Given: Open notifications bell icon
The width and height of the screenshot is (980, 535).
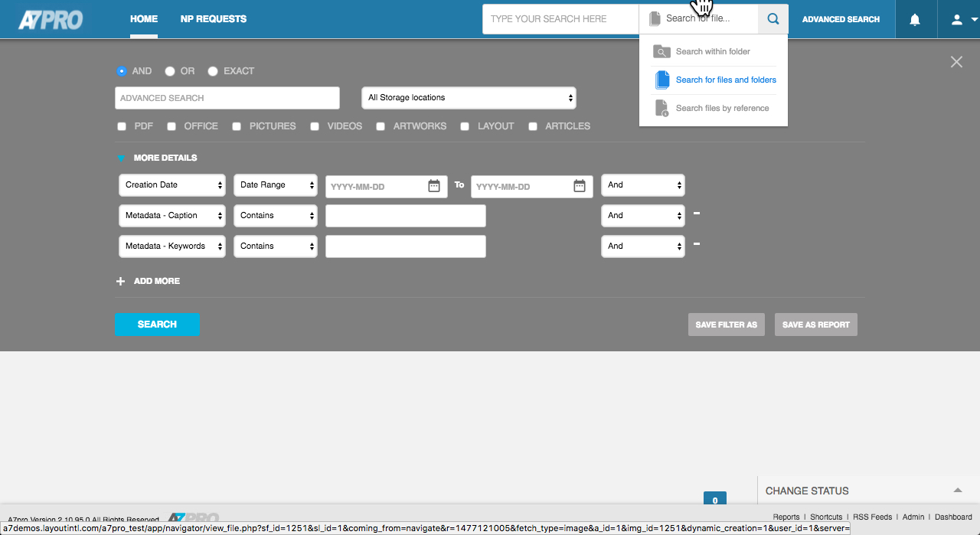Looking at the screenshot, I should (915, 20).
